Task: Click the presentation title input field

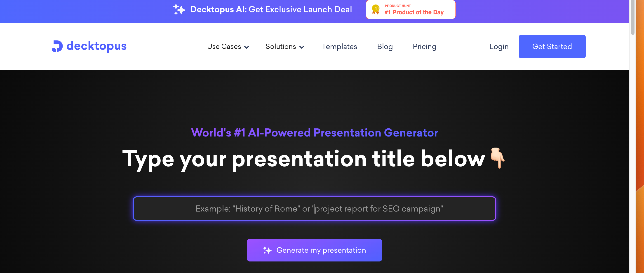Action: [x=315, y=209]
